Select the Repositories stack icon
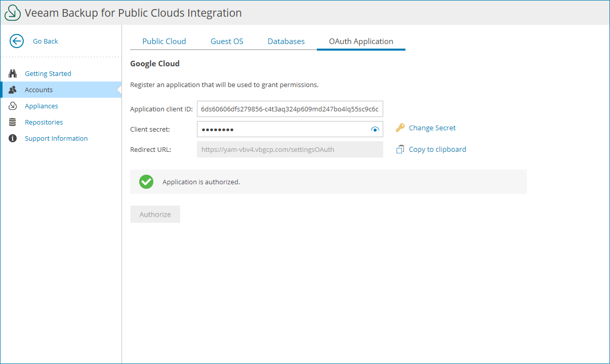Image resolution: width=610 pixels, height=364 pixels. click(13, 122)
